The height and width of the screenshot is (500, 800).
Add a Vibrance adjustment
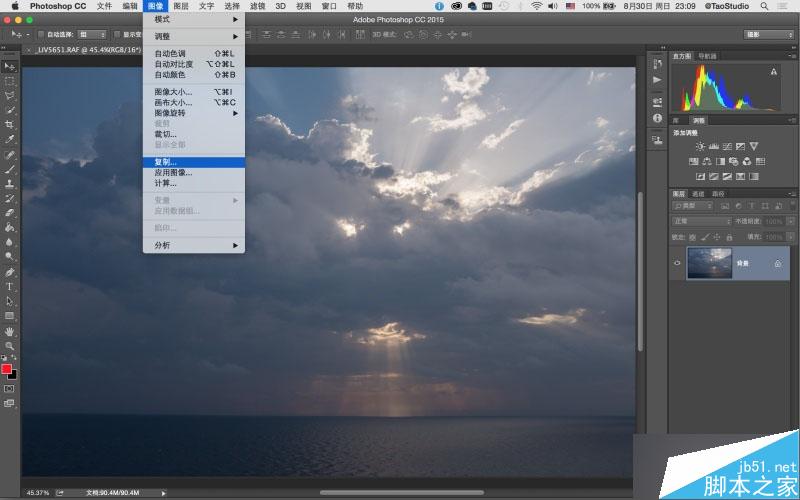[x=754, y=146]
